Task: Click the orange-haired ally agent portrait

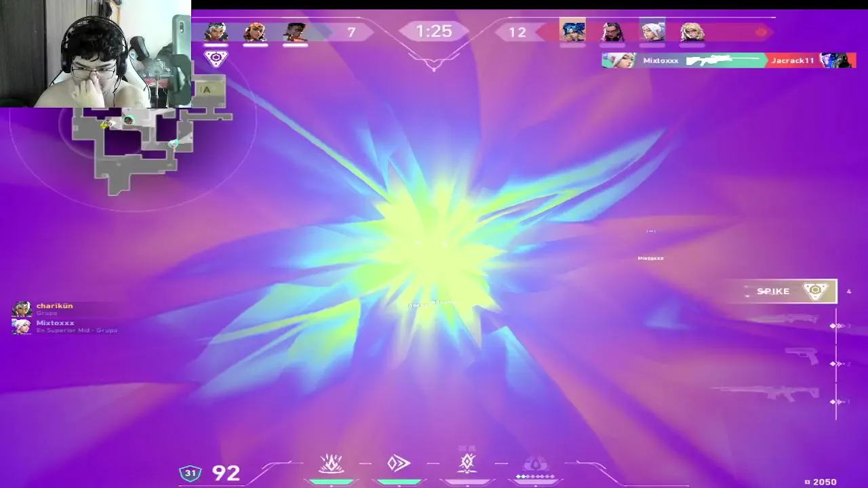Action: tap(255, 32)
